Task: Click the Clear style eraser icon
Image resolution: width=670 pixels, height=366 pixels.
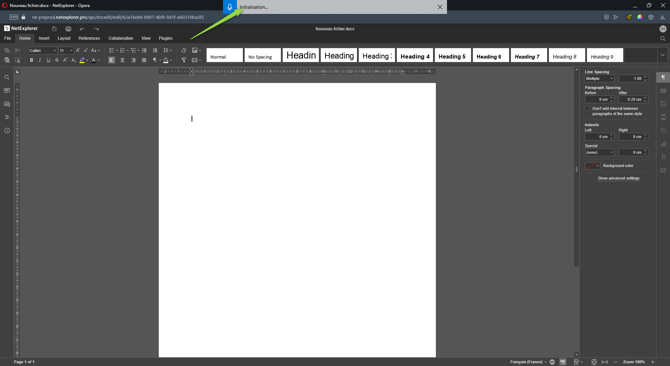Action: pos(184,50)
